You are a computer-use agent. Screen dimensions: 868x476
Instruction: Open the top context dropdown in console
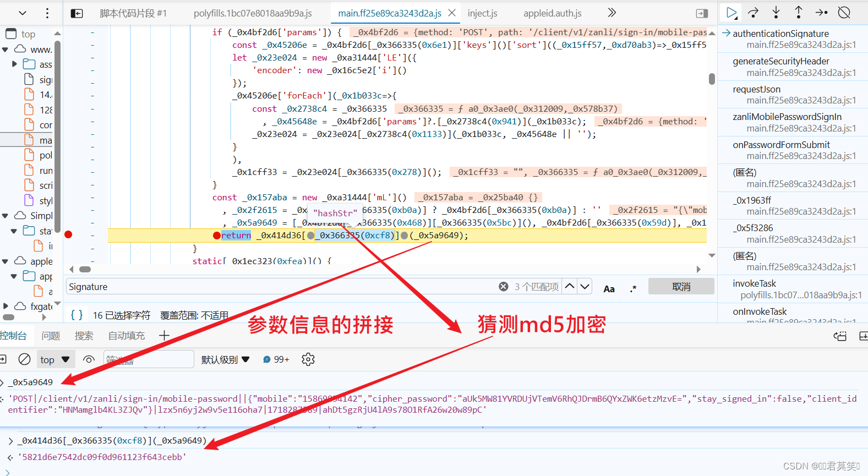pyautogui.click(x=55, y=359)
